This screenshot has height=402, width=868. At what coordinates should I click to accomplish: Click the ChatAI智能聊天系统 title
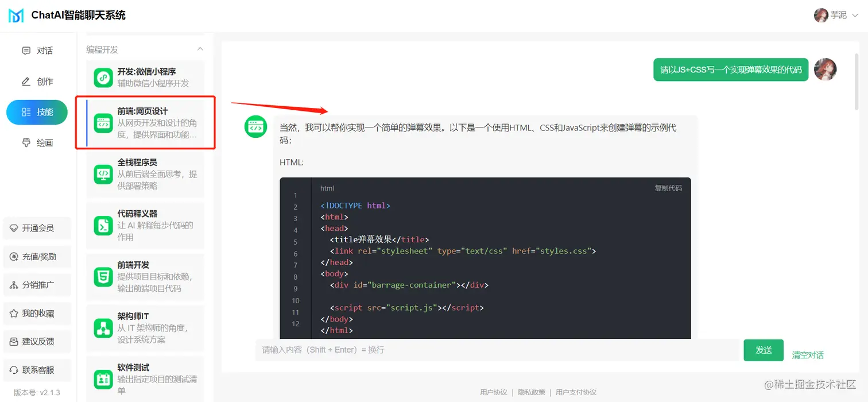pyautogui.click(x=79, y=16)
